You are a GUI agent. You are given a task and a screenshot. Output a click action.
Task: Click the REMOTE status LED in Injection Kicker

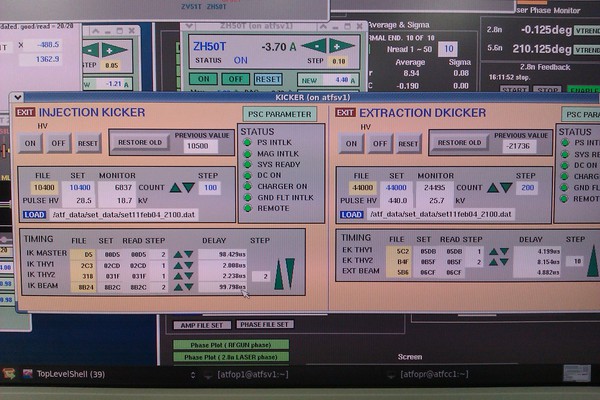pos(248,208)
